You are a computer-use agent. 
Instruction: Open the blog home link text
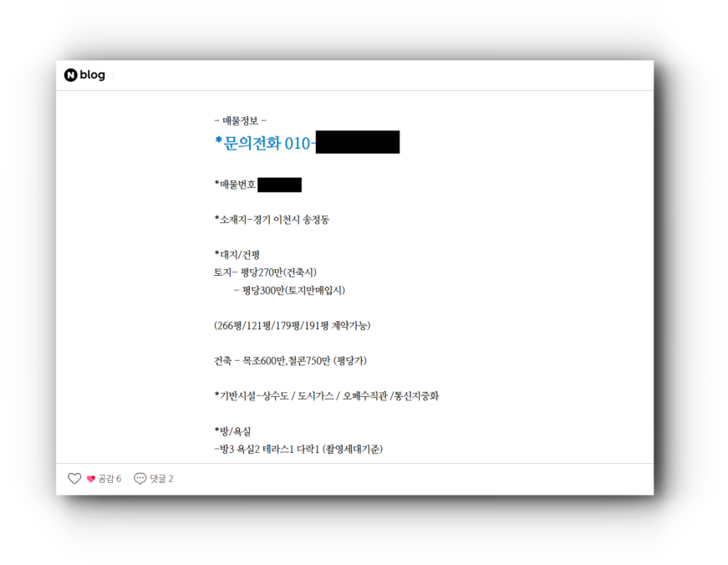(x=93, y=74)
